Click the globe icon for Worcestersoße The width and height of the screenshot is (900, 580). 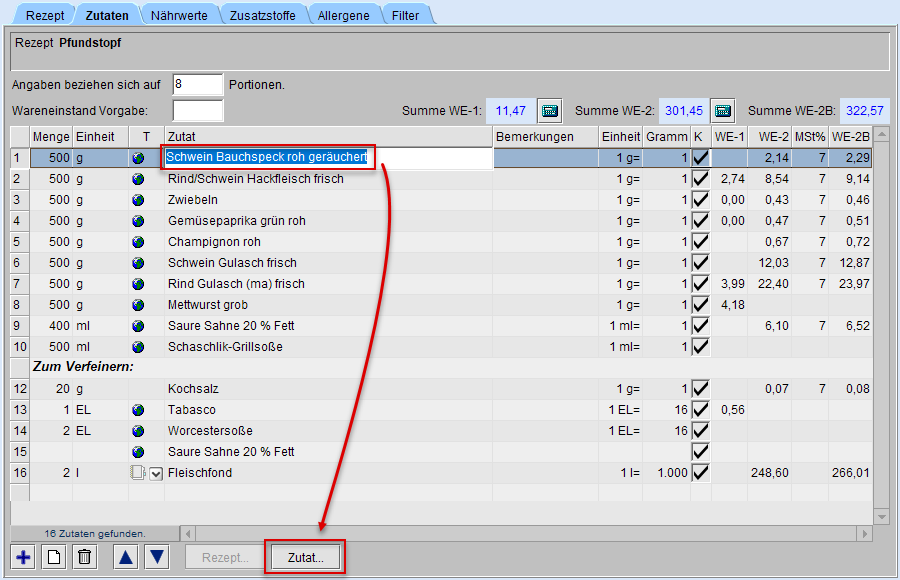tap(138, 431)
